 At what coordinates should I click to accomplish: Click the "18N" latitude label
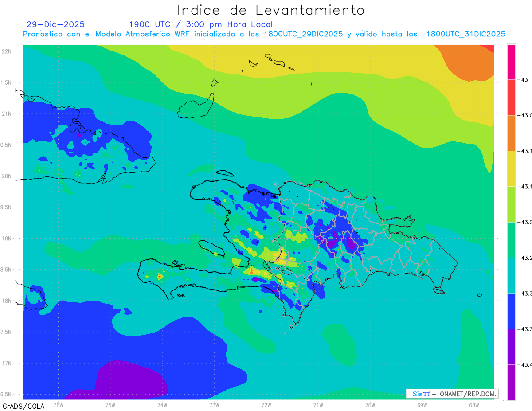coord(8,301)
